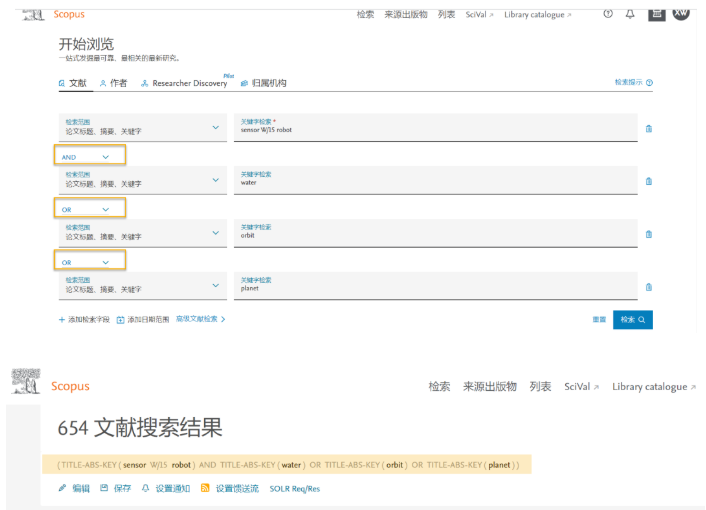This screenshot has height=510, width=706.
Task: Open the 高级文献检索 advanced search link
Action: click(200, 319)
